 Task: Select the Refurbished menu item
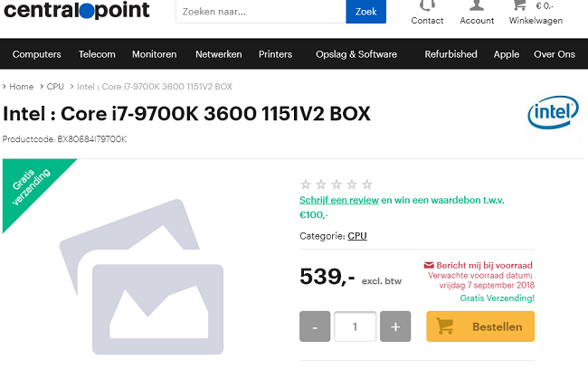tap(450, 54)
